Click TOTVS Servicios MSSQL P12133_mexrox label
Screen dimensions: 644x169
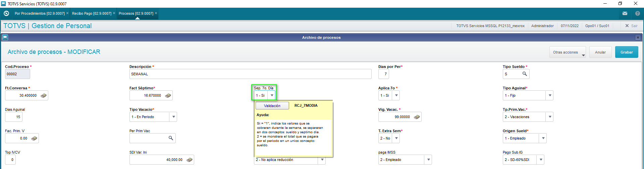tap(490, 26)
